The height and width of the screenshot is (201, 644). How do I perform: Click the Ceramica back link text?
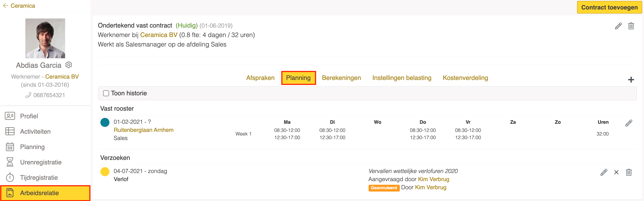pos(23,5)
